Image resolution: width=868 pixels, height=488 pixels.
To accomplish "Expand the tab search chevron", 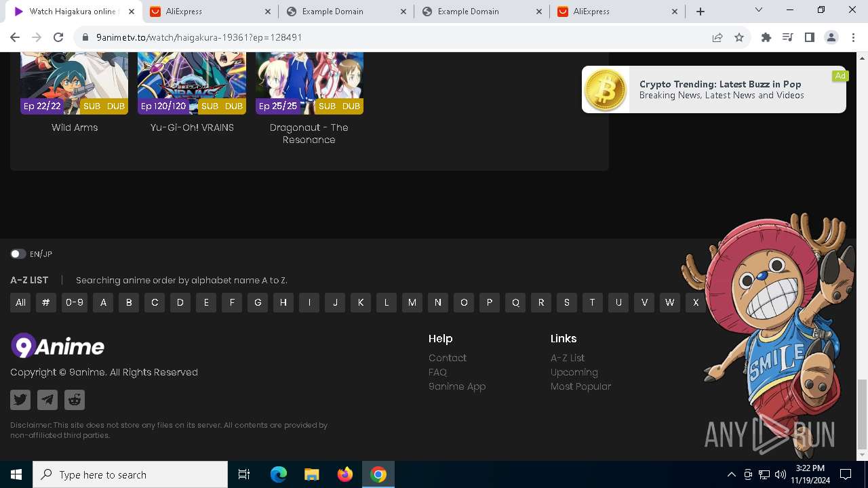I will tap(759, 9).
